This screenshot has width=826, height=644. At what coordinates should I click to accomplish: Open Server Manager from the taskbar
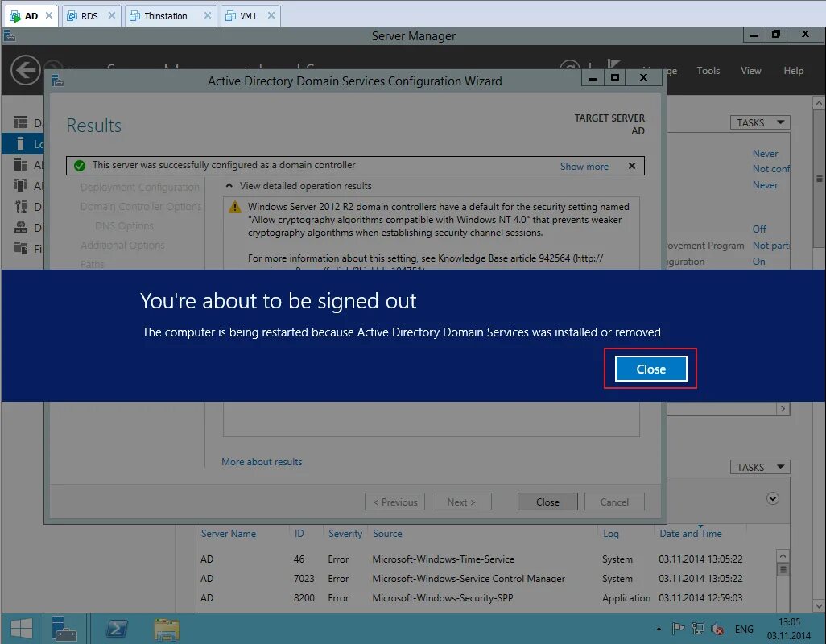coord(64,629)
